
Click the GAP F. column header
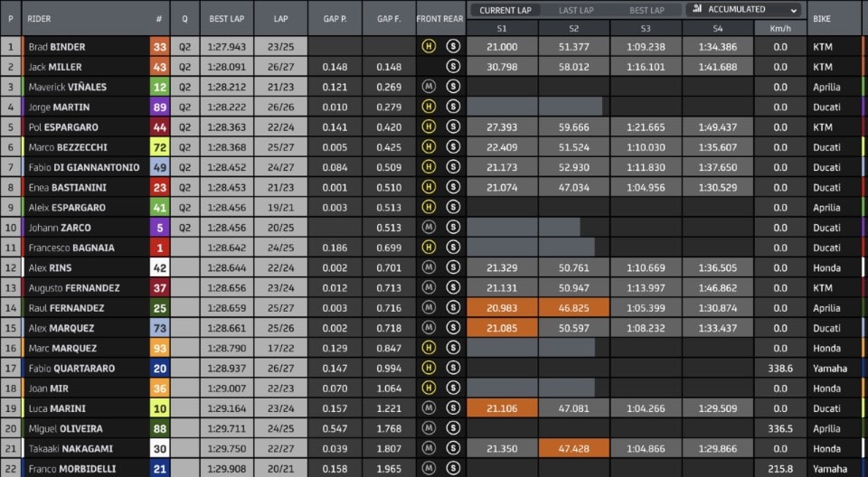(389, 19)
